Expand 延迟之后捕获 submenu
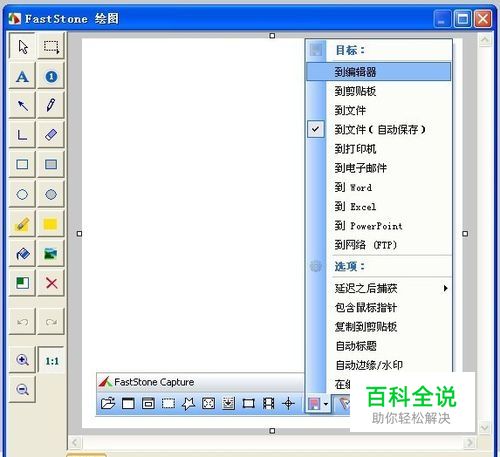 (x=379, y=288)
